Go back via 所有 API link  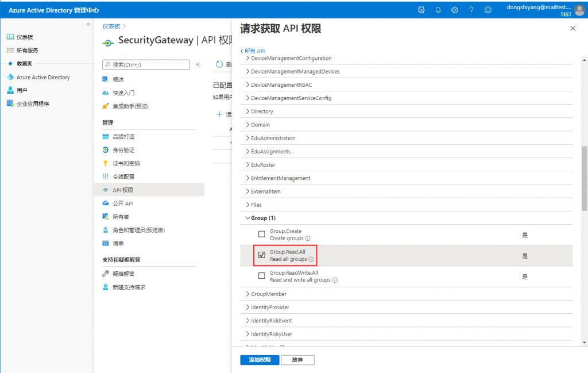point(253,51)
